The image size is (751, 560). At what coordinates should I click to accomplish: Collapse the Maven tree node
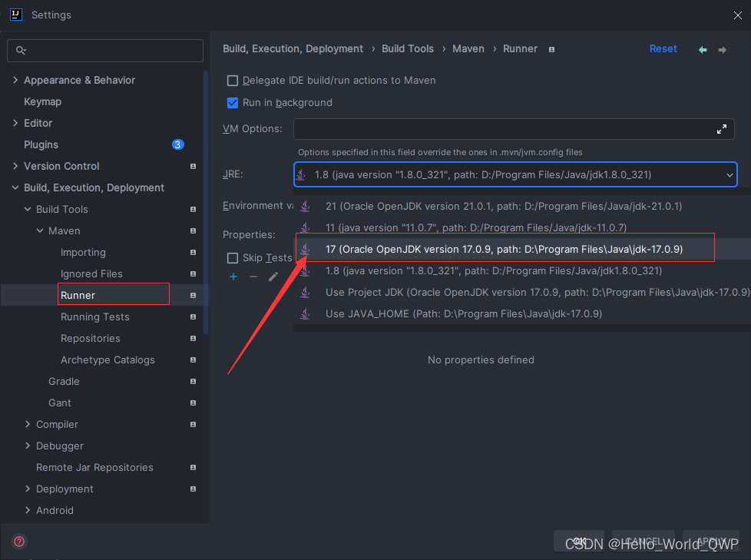(x=39, y=230)
